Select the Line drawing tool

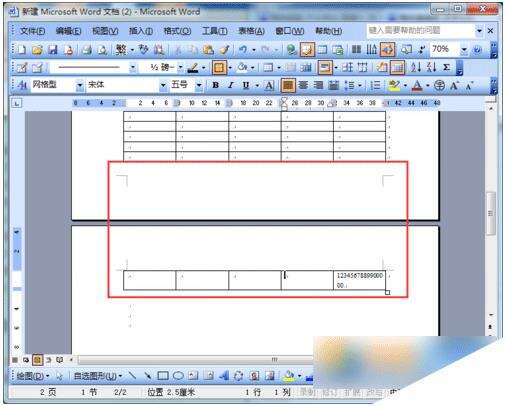pyautogui.click(x=132, y=376)
